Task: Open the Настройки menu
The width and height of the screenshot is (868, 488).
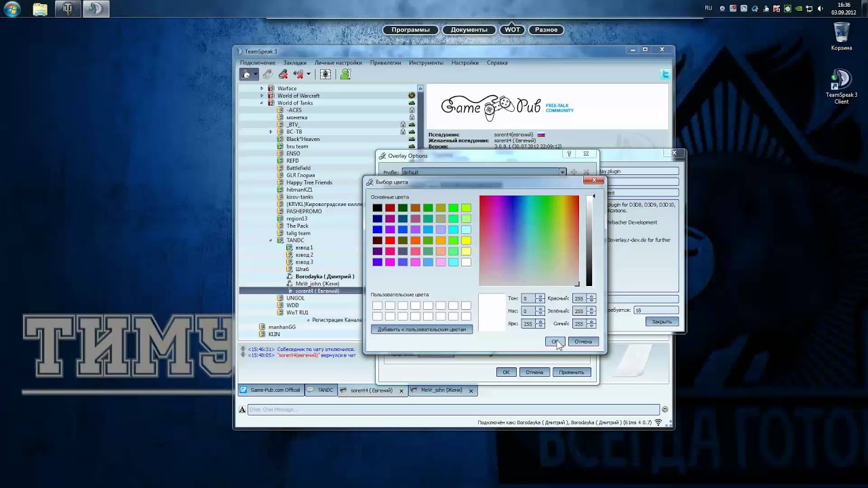Action: [x=465, y=62]
